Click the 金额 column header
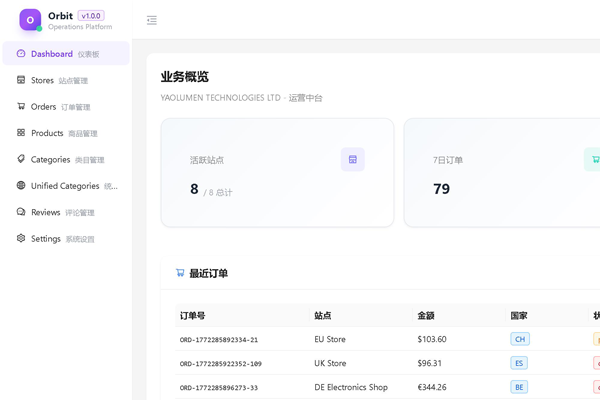The image size is (600, 400). tap(426, 316)
